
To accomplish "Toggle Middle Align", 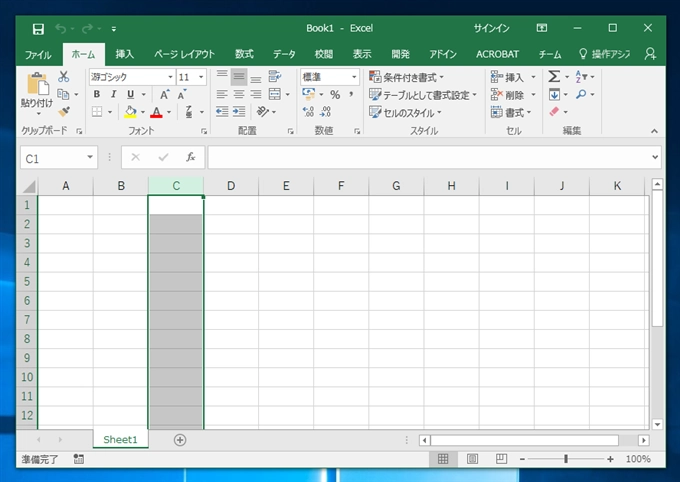I will tap(239, 76).
